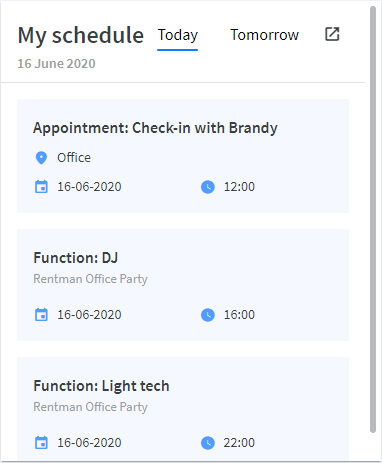This screenshot has width=382, height=463.
Task: Click clock icon beside 16:00
Action: (208, 315)
